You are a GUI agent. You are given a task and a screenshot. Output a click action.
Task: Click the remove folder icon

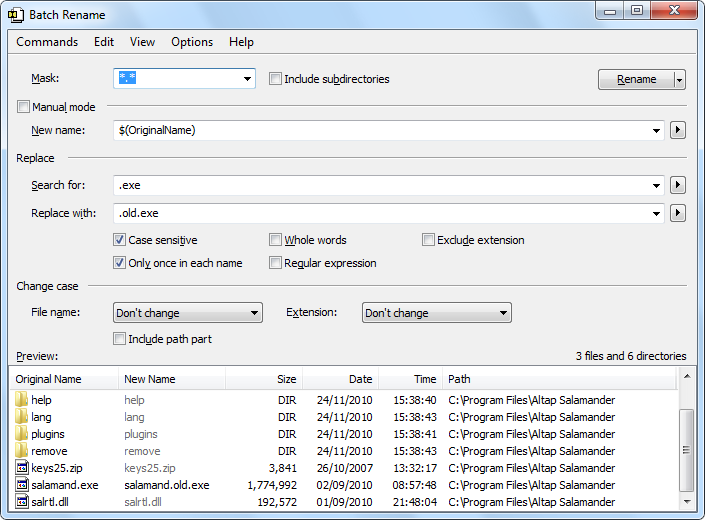click(x=22, y=451)
